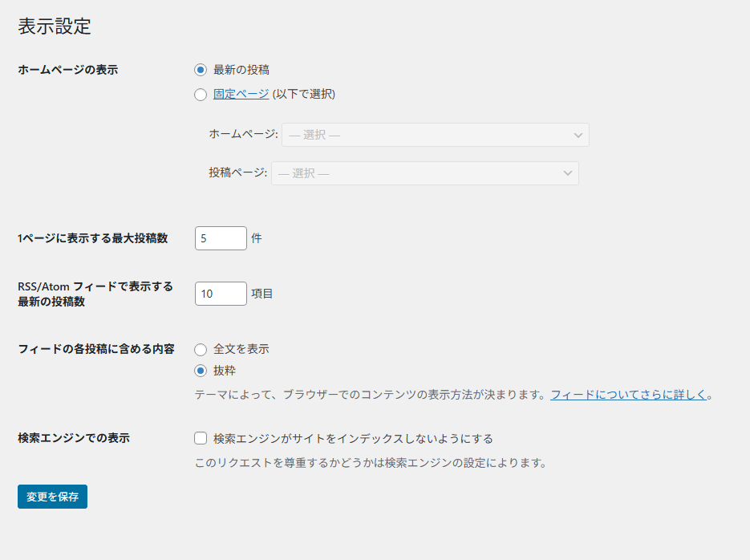Click the 件 unit text beside post count
Screen dimensions: 750x560
257,238
